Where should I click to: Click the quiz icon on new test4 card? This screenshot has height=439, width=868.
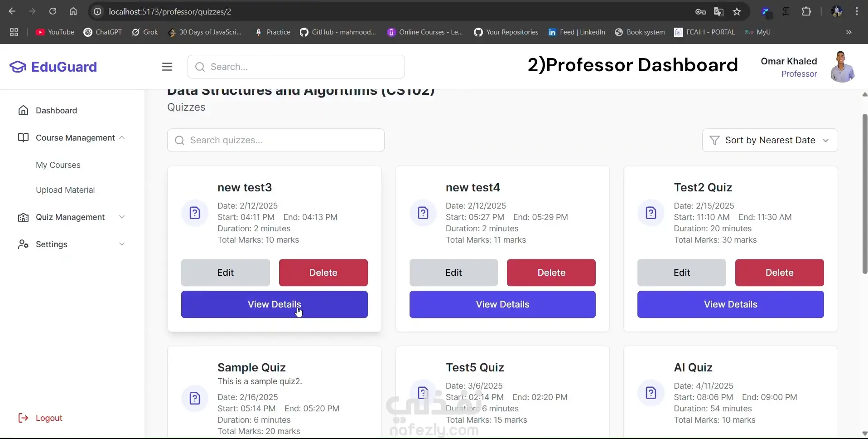423,213
